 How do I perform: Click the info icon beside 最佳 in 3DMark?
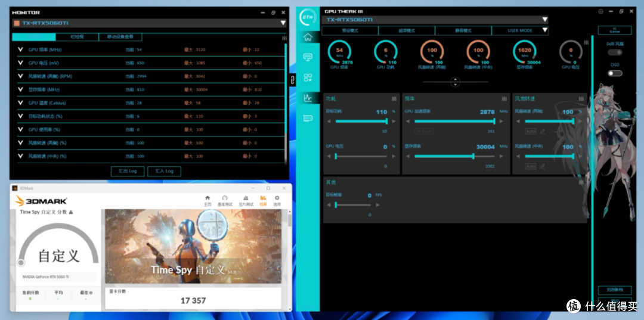pyautogui.click(x=91, y=293)
